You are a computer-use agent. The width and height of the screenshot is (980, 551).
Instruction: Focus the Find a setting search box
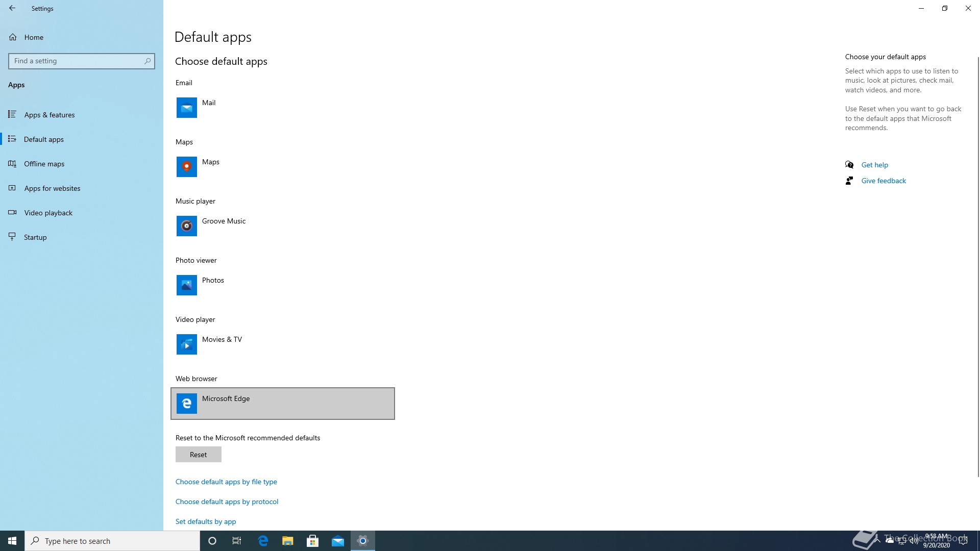pyautogui.click(x=77, y=61)
